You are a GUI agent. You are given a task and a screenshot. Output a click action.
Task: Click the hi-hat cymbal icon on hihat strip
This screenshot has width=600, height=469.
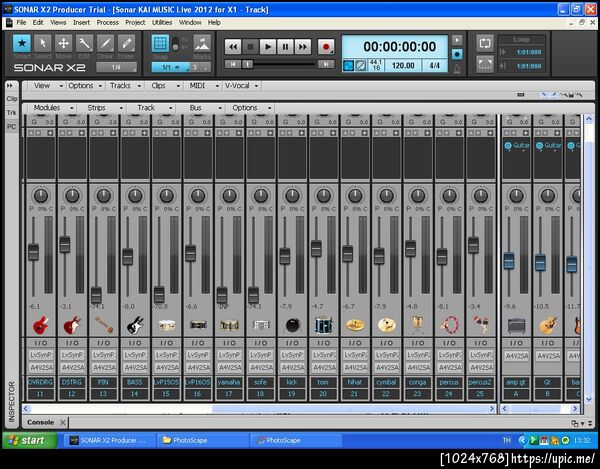click(355, 325)
